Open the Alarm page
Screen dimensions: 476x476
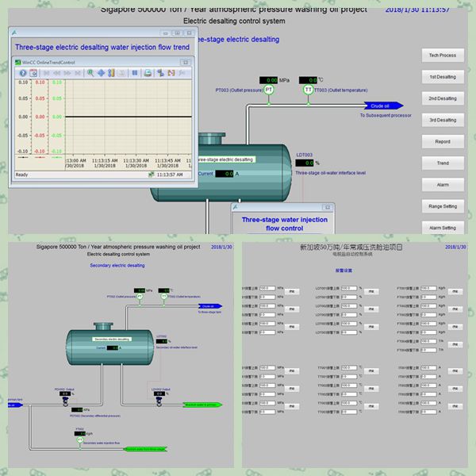[x=442, y=184]
